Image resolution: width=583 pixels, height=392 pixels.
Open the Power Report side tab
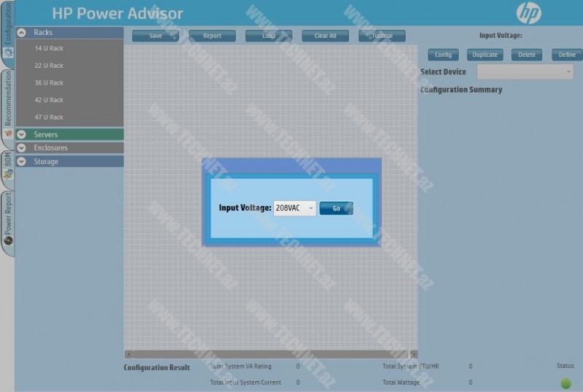[x=7, y=224]
